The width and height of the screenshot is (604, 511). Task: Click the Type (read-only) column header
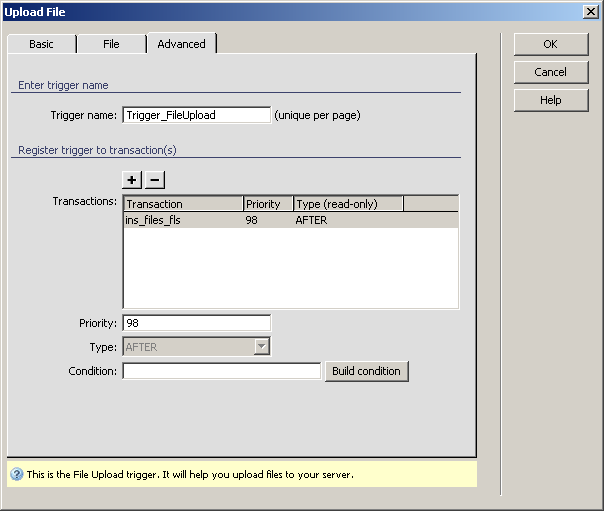348,204
